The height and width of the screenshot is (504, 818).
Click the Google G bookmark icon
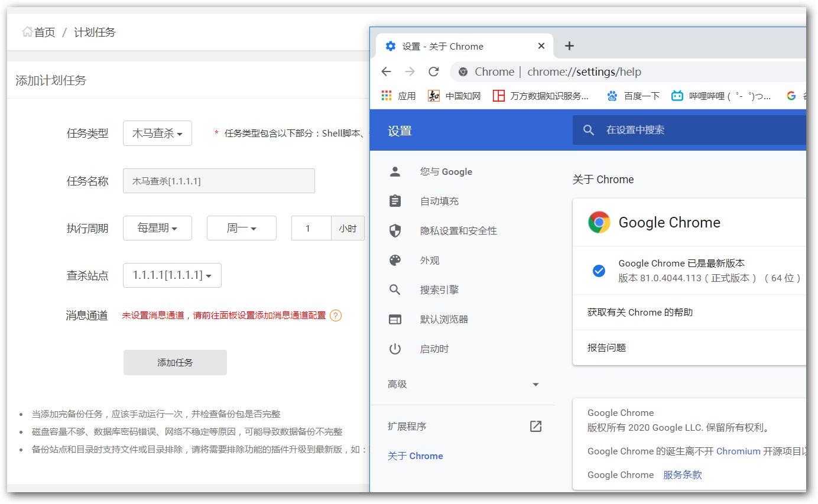(791, 96)
